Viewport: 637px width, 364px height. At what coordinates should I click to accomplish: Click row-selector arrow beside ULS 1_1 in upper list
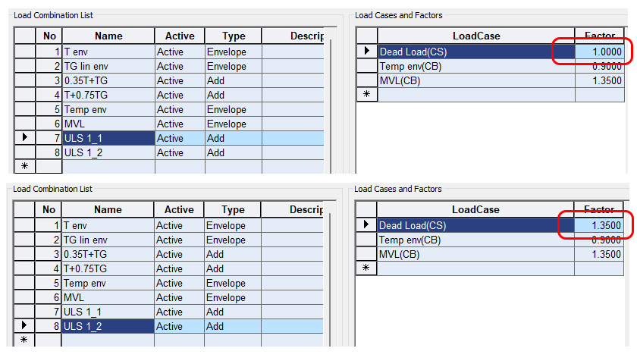click(x=24, y=138)
